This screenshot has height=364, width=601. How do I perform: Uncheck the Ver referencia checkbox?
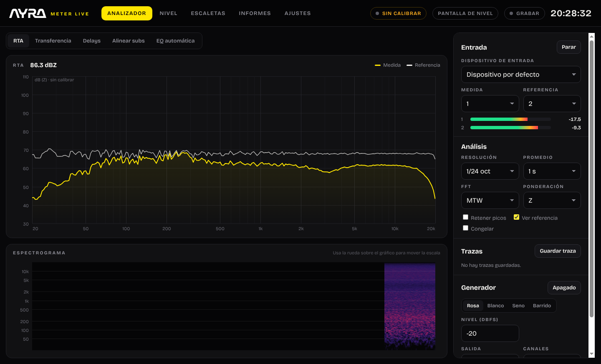point(516,217)
